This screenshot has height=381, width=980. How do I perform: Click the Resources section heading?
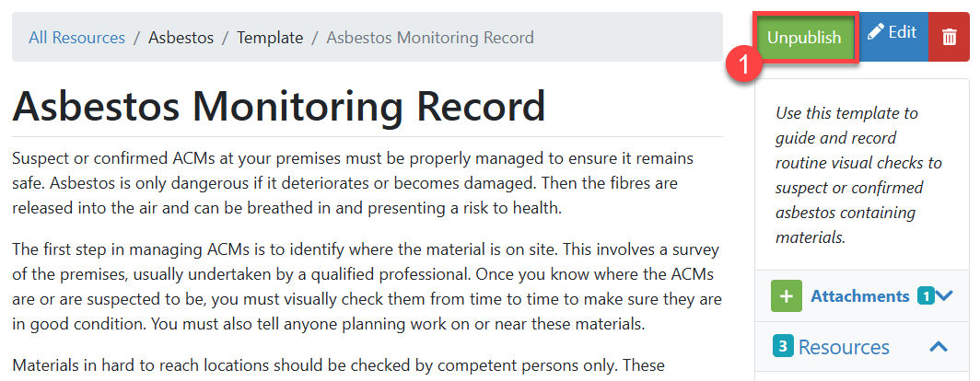coord(843,347)
